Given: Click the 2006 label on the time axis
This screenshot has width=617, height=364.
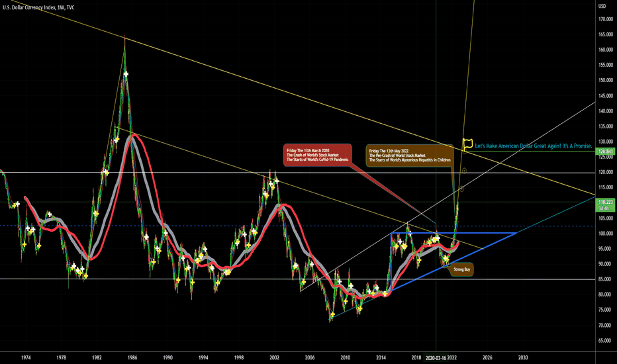Looking at the screenshot, I should (310, 357).
